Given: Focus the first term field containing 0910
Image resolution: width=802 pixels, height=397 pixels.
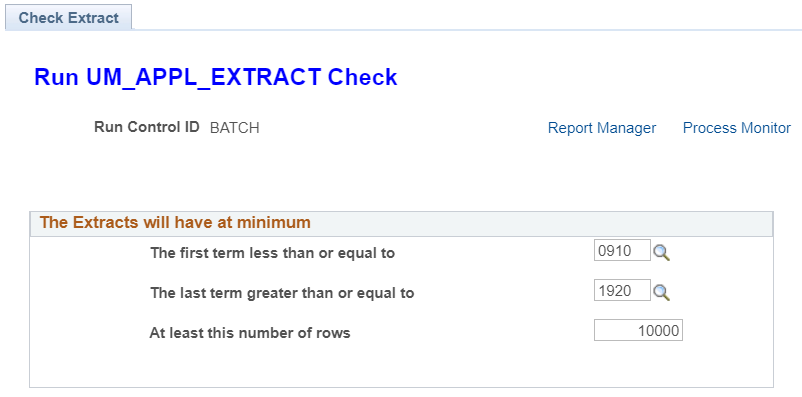Looking at the screenshot, I should (x=622, y=250).
